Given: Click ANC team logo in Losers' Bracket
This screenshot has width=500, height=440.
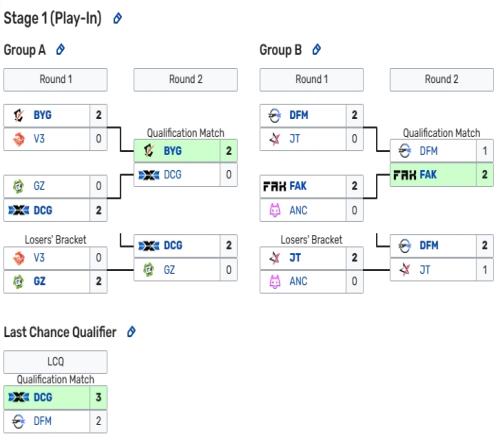Looking at the screenshot, I should click(275, 281).
